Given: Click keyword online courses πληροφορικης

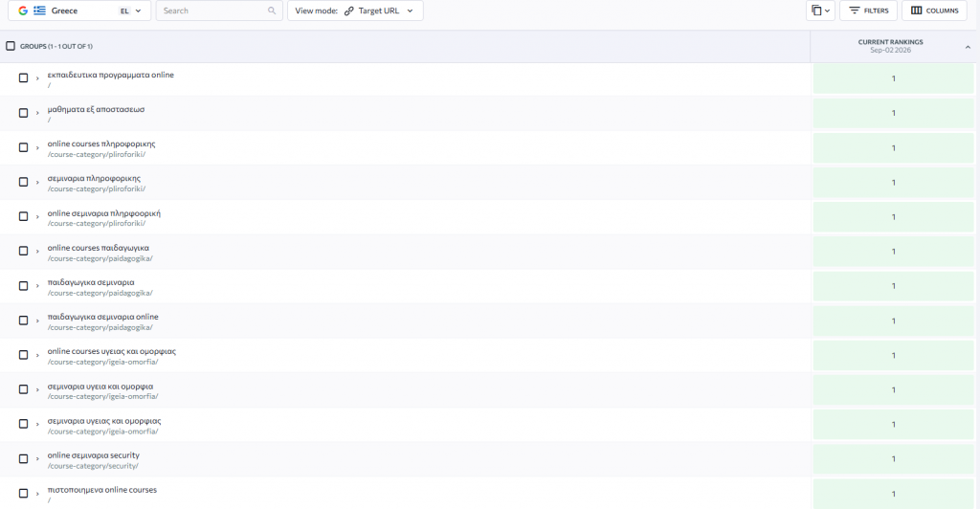Looking at the screenshot, I should (x=101, y=144).
